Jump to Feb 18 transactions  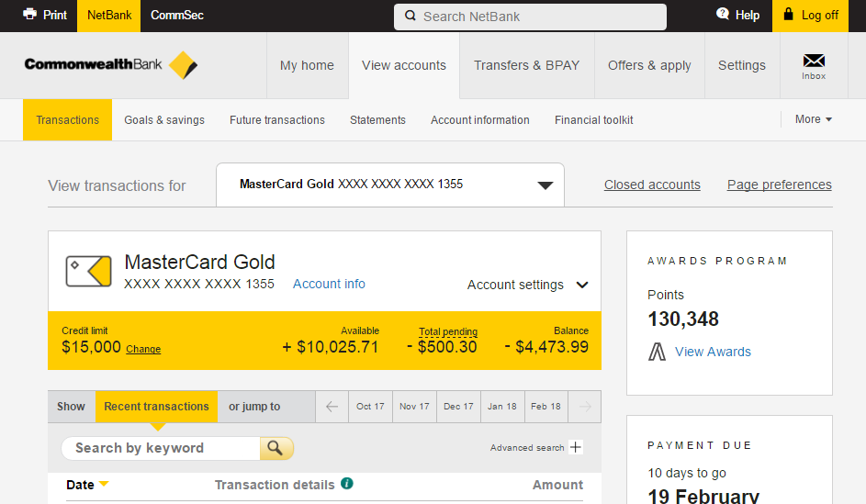click(x=545, y=407)
